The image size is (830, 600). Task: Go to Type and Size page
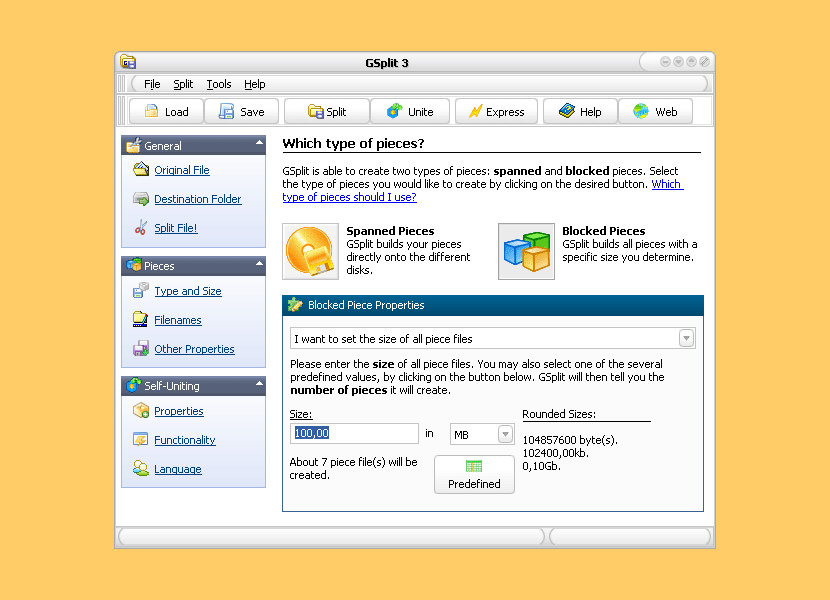[x=188, y=291]
